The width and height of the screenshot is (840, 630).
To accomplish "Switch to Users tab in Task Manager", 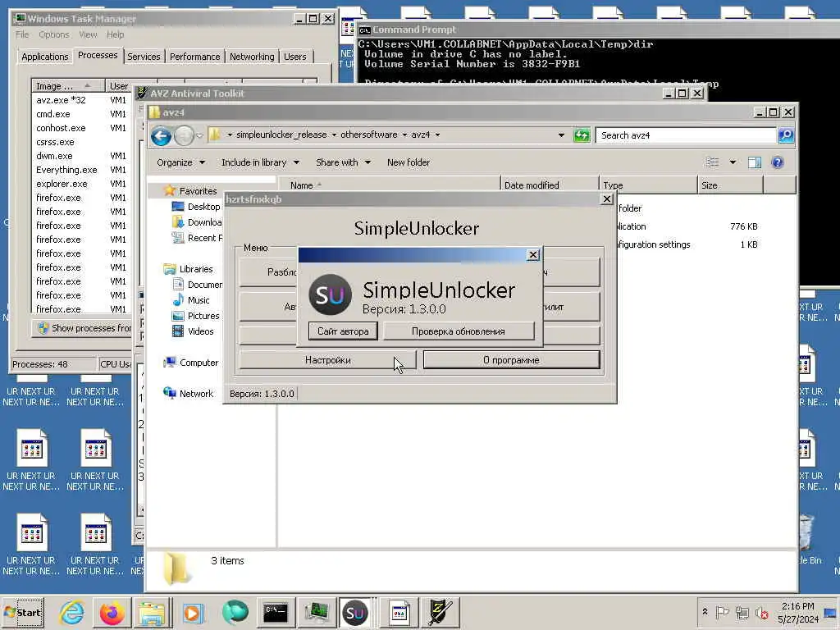I will (295, 57).
